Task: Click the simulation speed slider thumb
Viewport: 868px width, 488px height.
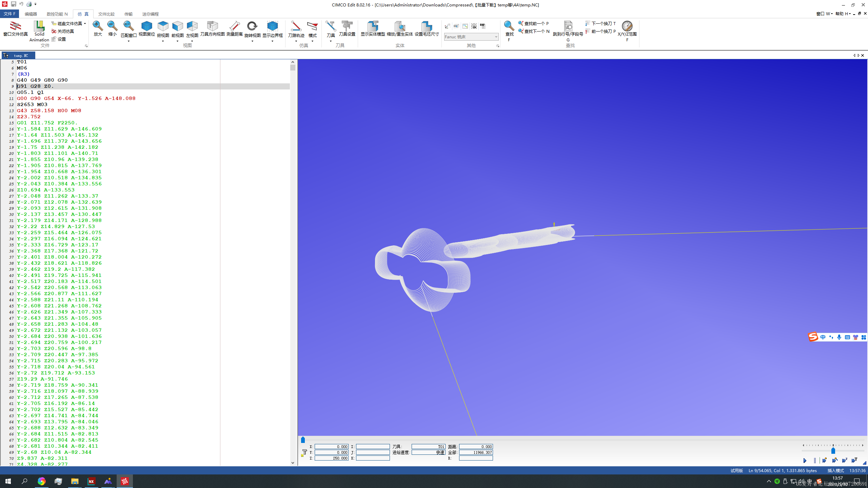Action: [833, 451]
